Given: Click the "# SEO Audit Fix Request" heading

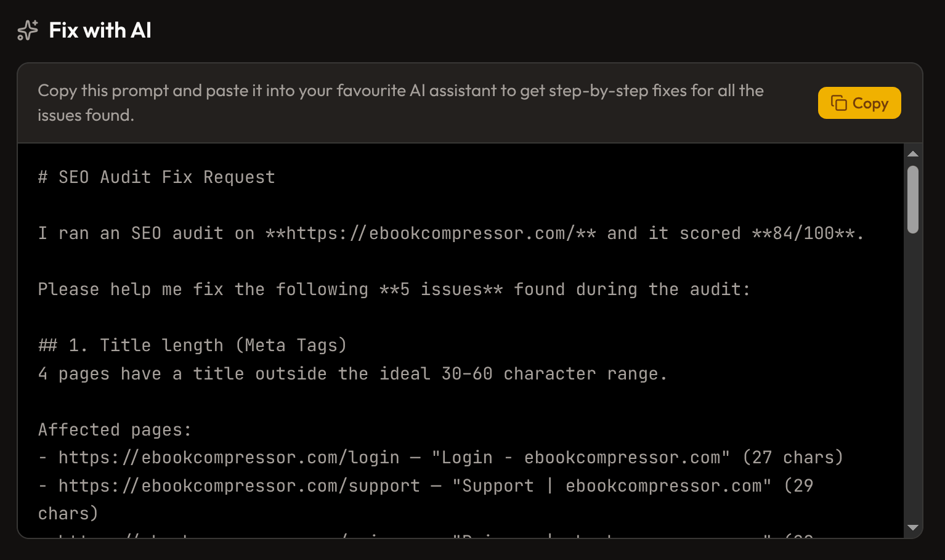Looking at the screenshot, I should tap(156, 177).
